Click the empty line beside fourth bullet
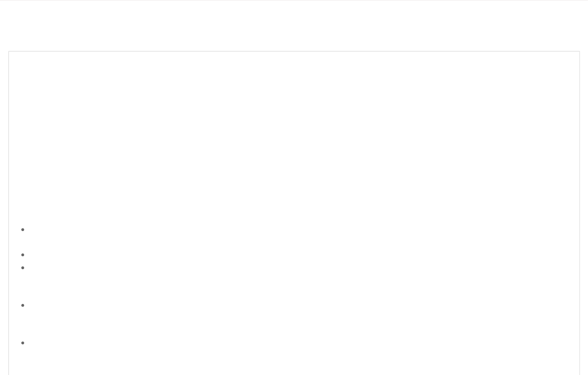 pyautogui.click(x=299, y=305)
